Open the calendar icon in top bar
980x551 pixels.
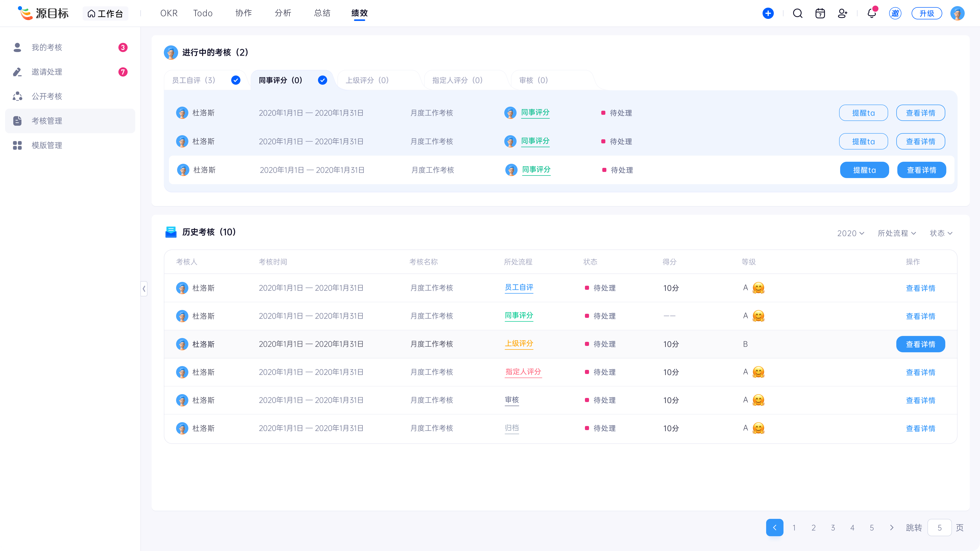click(820, 13)
